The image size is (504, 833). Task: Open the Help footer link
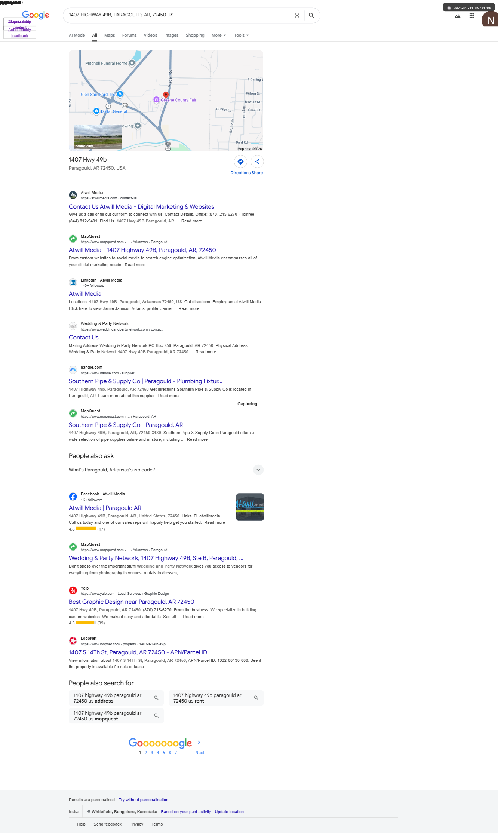tap(81, 824)
